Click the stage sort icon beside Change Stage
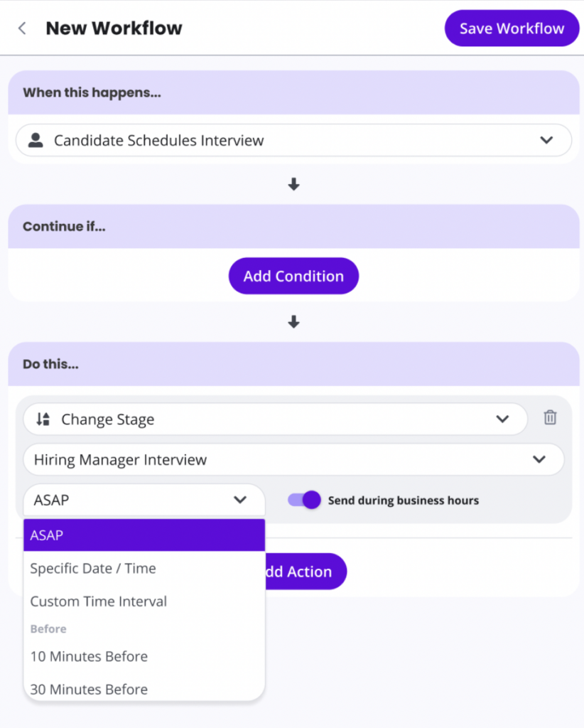Screen dimensions: 584x728 43,419
